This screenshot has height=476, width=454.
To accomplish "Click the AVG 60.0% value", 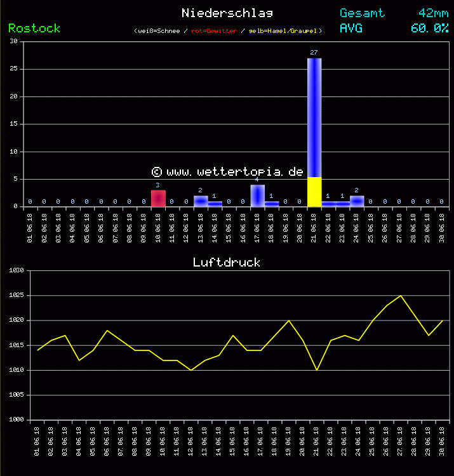I will point(429,28).
